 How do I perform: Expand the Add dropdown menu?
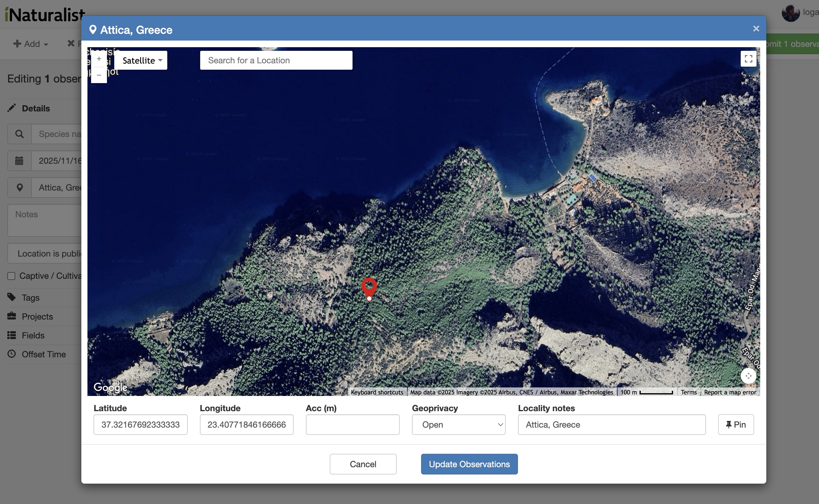(31, 44)
